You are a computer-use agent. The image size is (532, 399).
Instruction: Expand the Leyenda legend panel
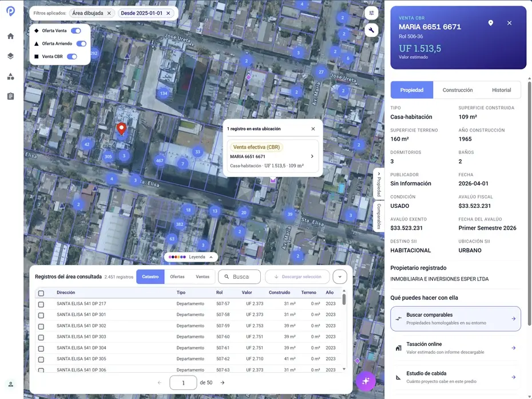tap(190, 257)
